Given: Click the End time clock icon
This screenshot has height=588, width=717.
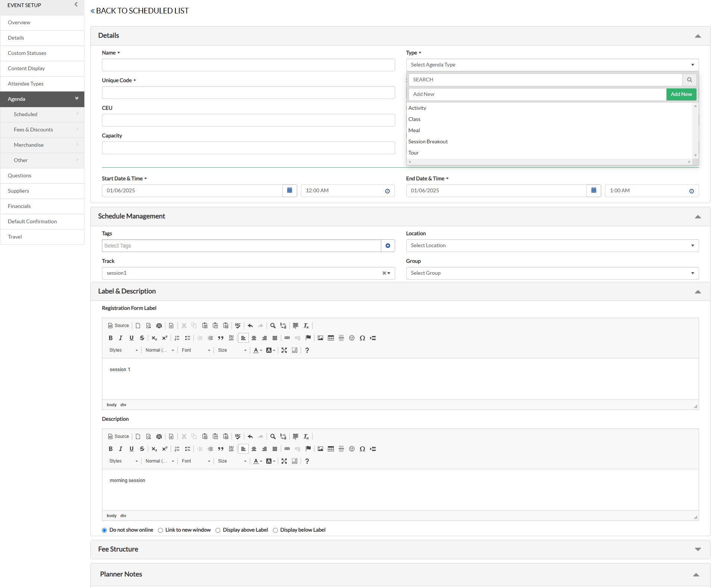Looking at the screenshot, I should tap(691, 191).
